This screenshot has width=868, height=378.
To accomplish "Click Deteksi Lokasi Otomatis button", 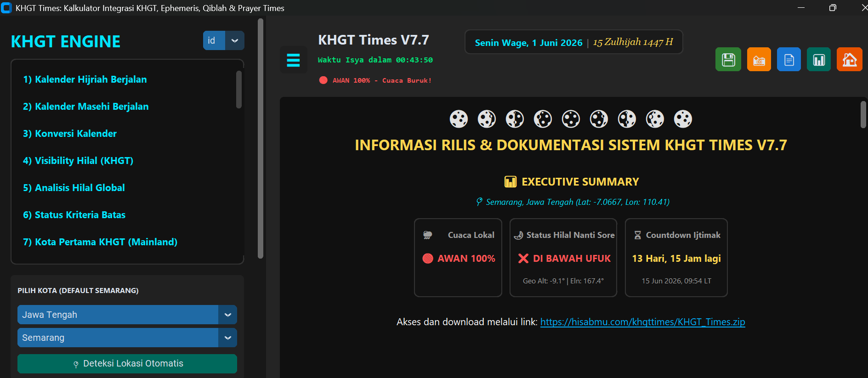I will pos(127,364).
